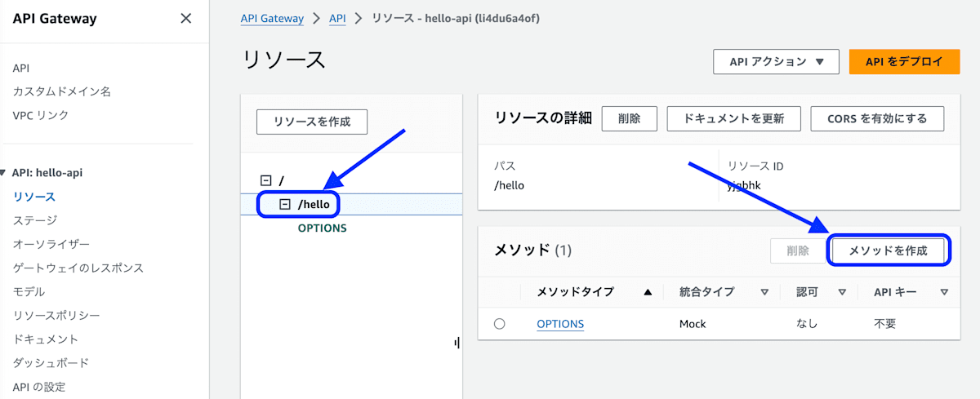Open カスタムドメイン名 in the sidebar
Viewport: 980px width, 399px height.
point(62,91)
